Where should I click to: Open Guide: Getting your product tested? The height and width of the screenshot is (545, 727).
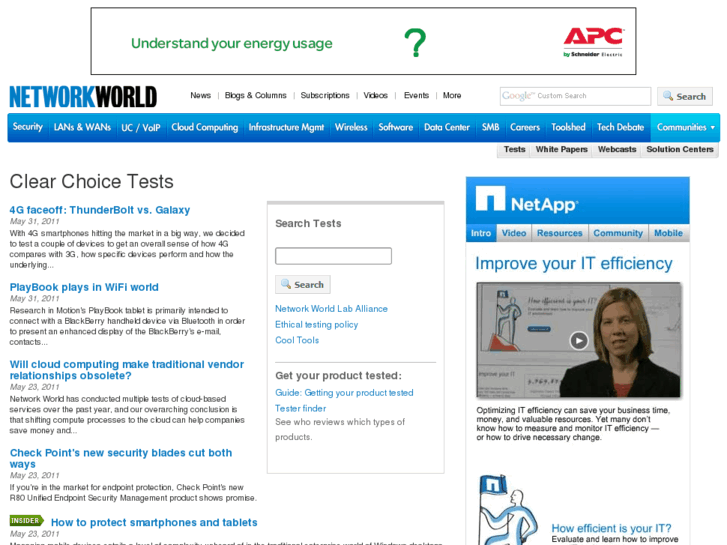point(344,392)
